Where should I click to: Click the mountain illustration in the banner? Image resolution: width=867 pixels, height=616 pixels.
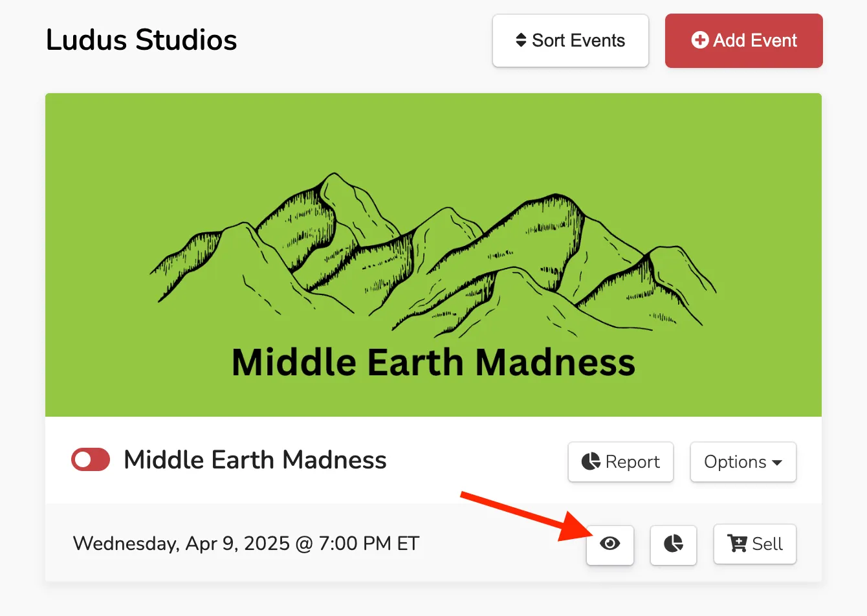pyautogui.click(x=433, y=254)
